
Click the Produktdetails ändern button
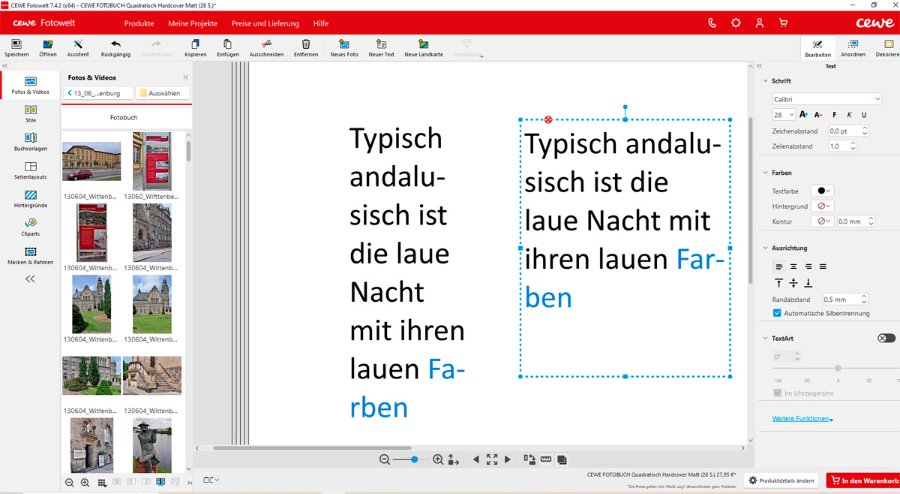coord(781,481)
